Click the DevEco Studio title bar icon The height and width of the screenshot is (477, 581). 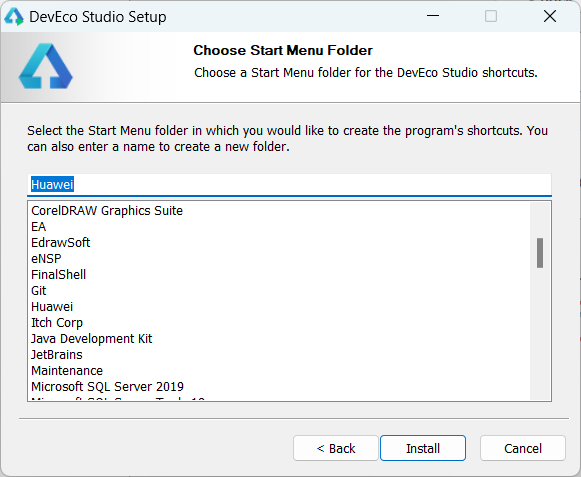pyautogui.click(x=14, y=17)
